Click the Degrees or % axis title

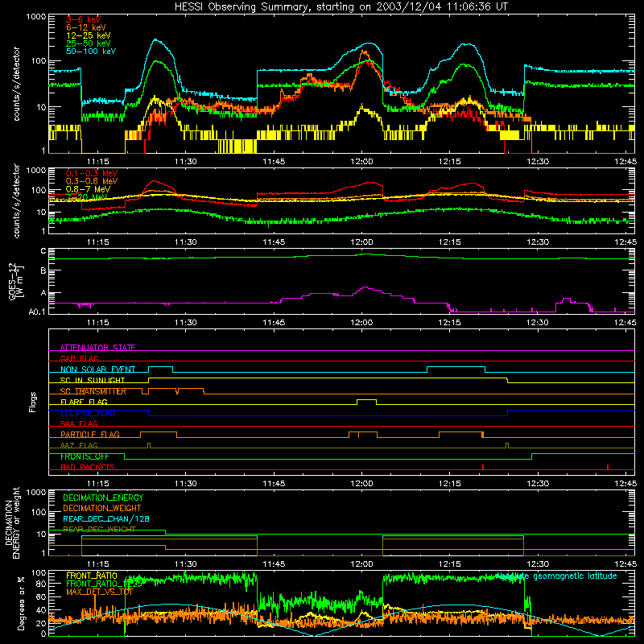(21, 603)
